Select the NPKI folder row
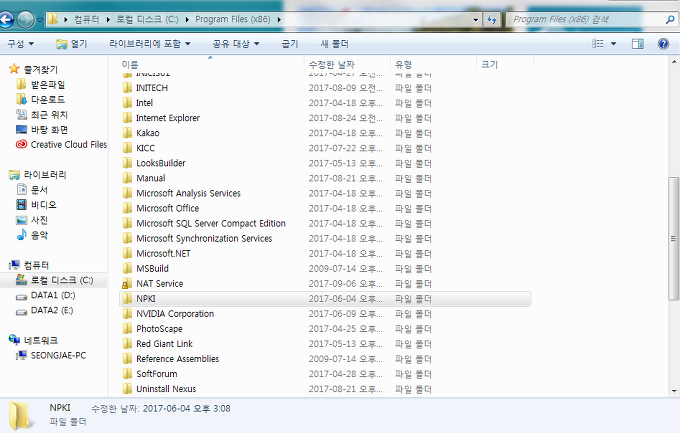The image size is (680, 433). [x=325, y=299]
